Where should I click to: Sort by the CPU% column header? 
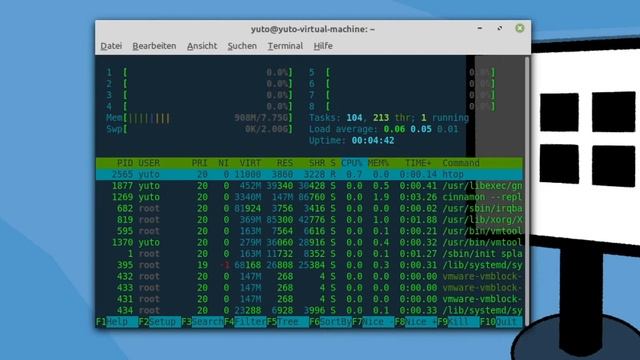coord(352,163)
